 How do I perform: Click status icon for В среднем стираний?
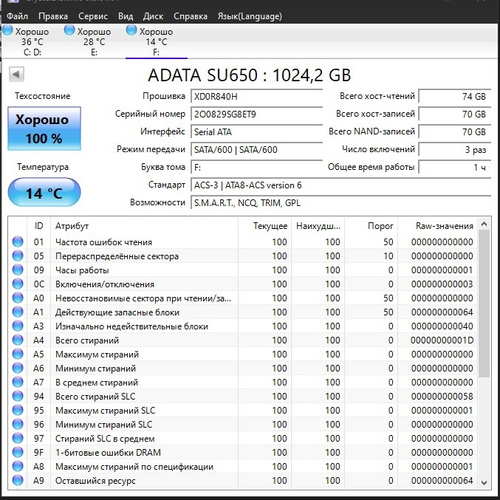pyautogui.click(x=18, y=382)
